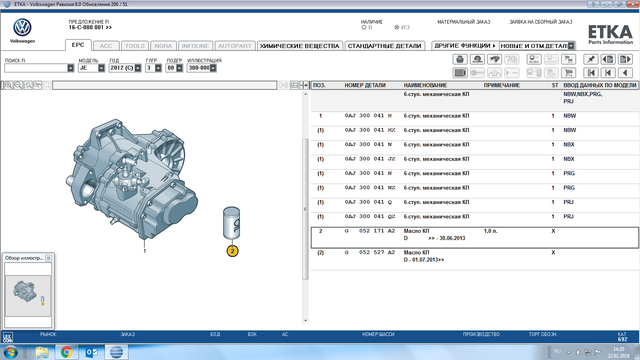
Task: Close the illustration overview panel
Action: point(48,258)
